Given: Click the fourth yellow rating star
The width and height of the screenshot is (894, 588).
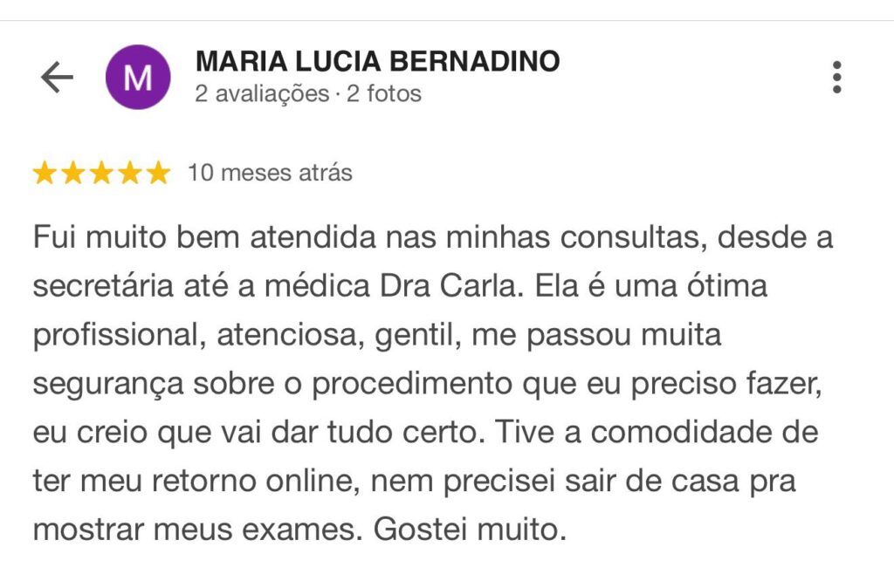Looking at the screenshot, I should [x=130, y=174].
